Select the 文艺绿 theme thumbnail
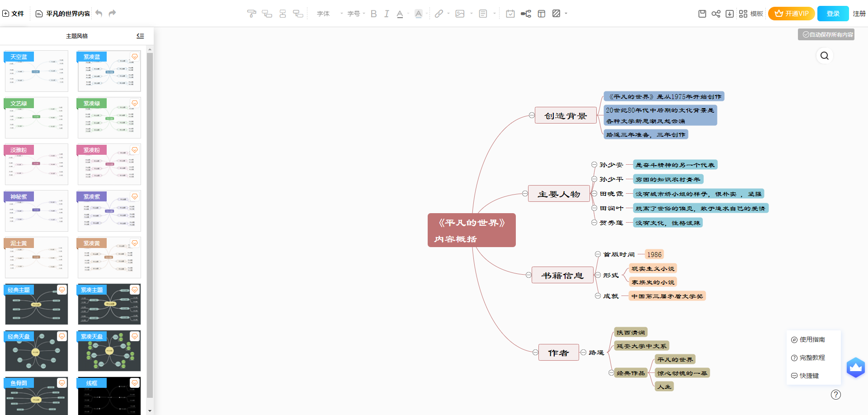The height and width of the screenshot is (415, 868). pyautogui.click(x=37, y=118)
